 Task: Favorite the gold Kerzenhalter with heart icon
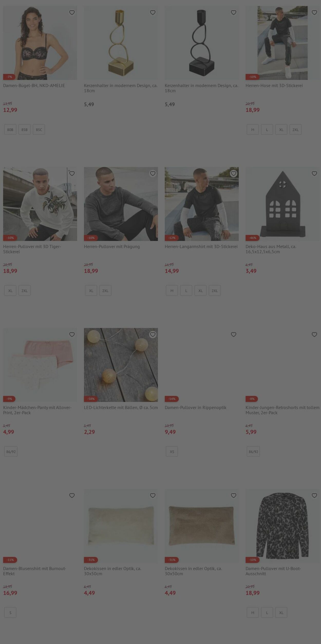(x=153, y=13)
